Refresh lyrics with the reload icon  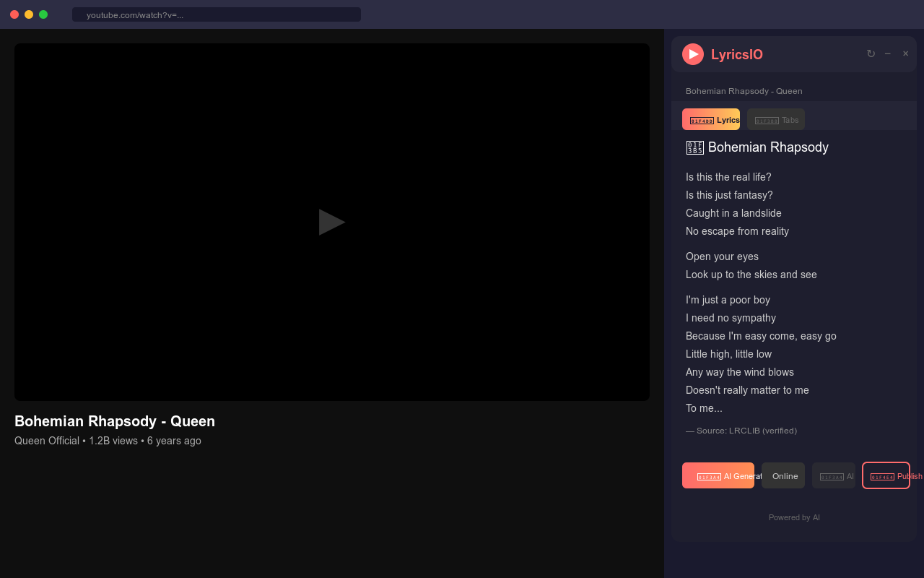click(x=871, y=53)
